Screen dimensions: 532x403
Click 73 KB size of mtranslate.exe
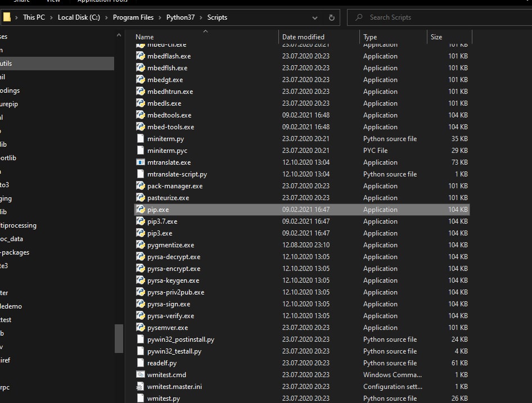[x=459, y=162]
